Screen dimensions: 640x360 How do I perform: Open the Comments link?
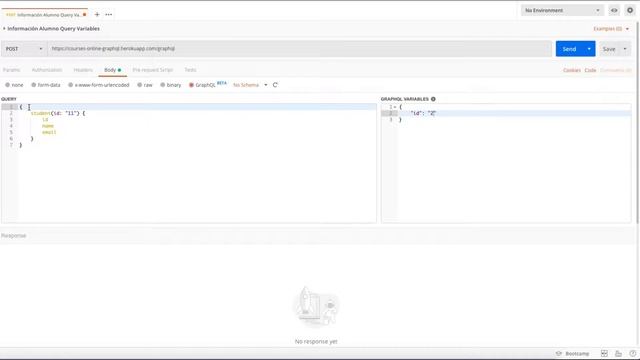coord(616,70)
